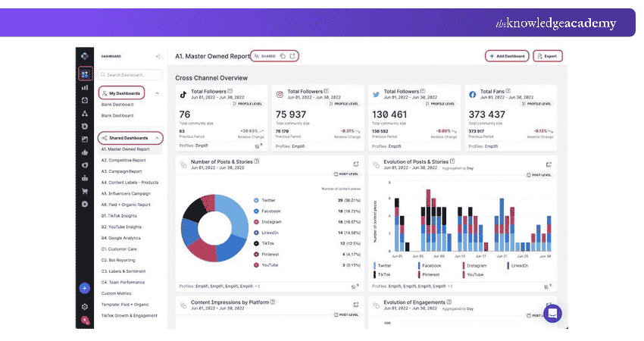Screen dimensions: 644x341
Task: Open A1. Master Owned Report
Action: point(125,149)
